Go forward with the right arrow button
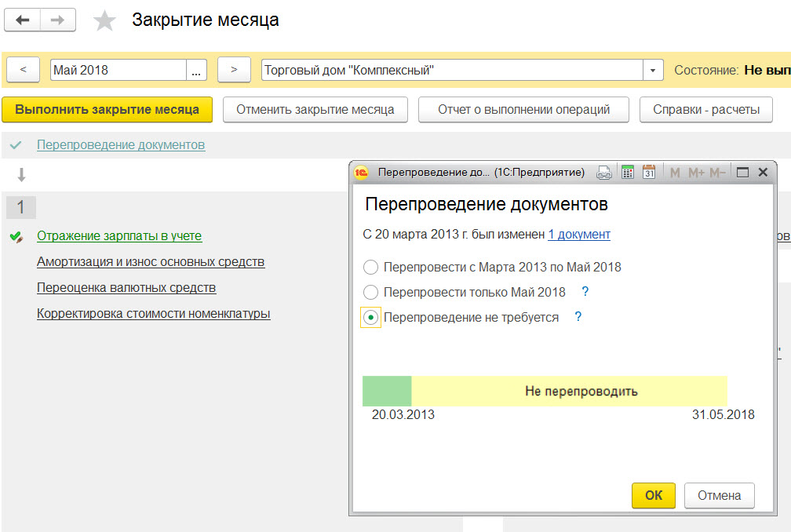Viewport: 791px width, 532px height. point(58,20)
